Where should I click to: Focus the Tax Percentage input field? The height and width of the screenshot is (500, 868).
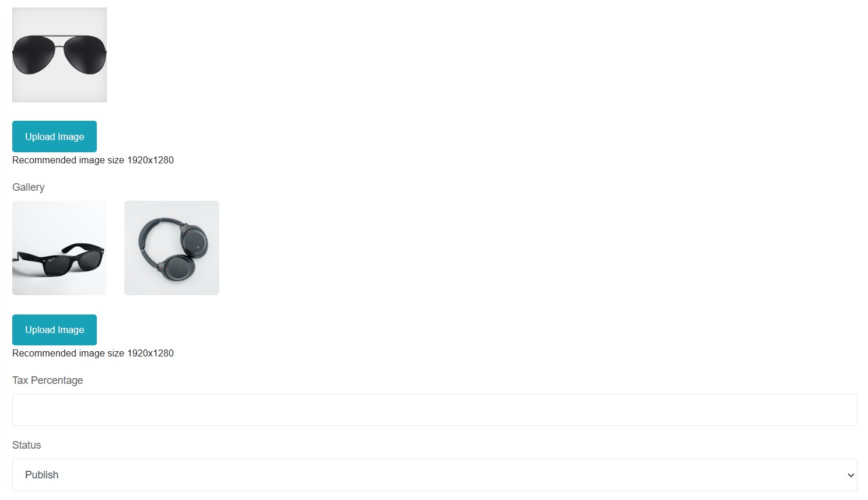tap(435, 410)
